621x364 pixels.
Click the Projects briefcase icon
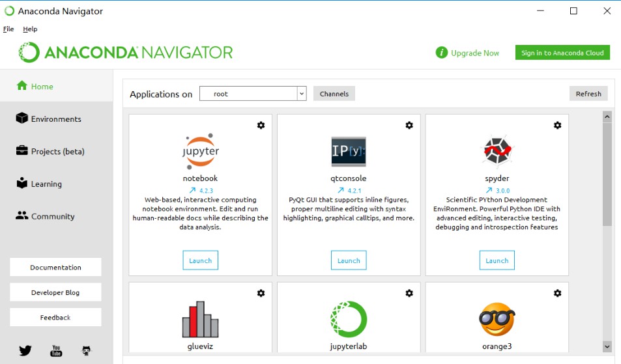click(x=22, y=150)
